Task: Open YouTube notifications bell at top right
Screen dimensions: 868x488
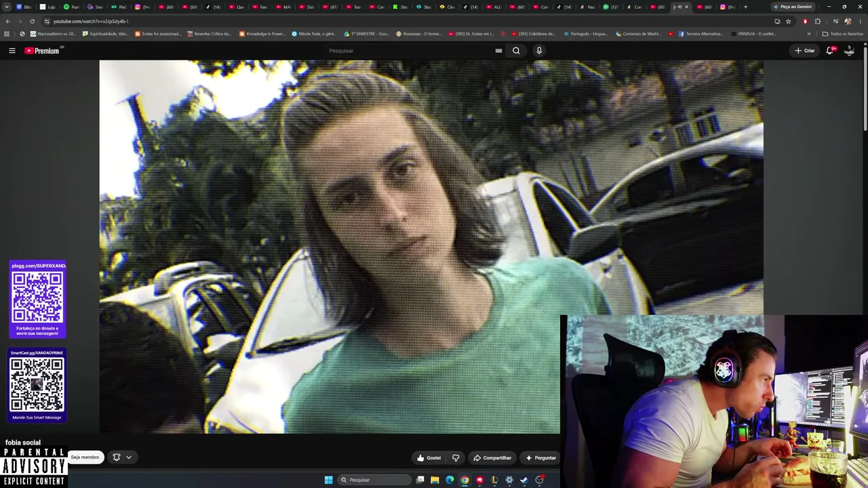Action: (830, 50)
